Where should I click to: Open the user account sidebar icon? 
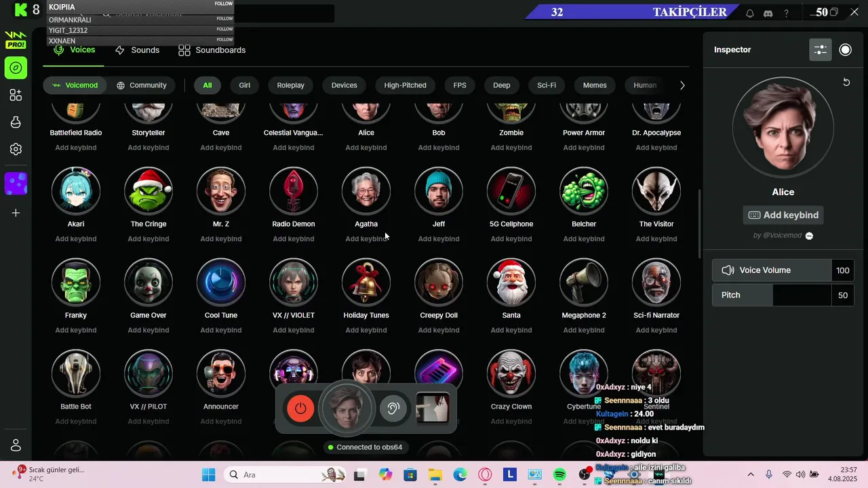point(16,445)
